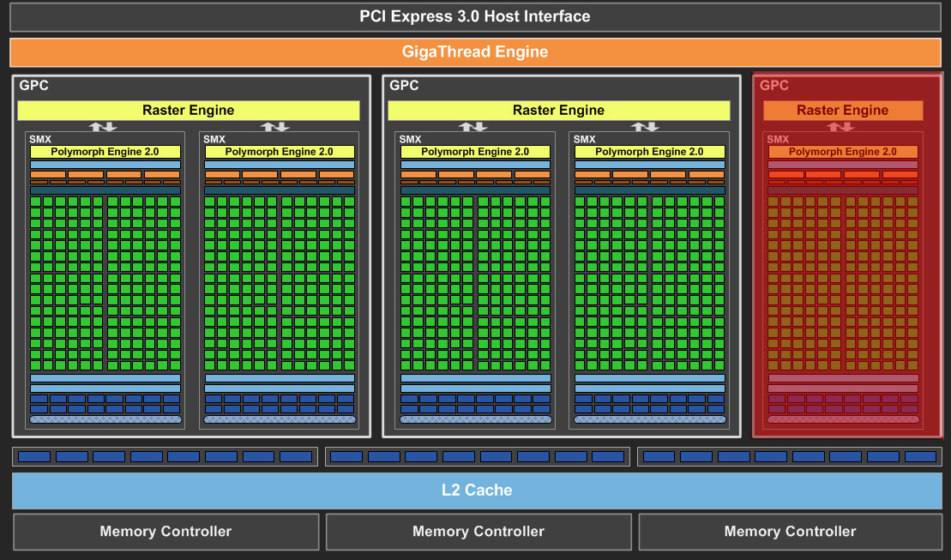Click the GPC label of the first block

coord(33,86)
